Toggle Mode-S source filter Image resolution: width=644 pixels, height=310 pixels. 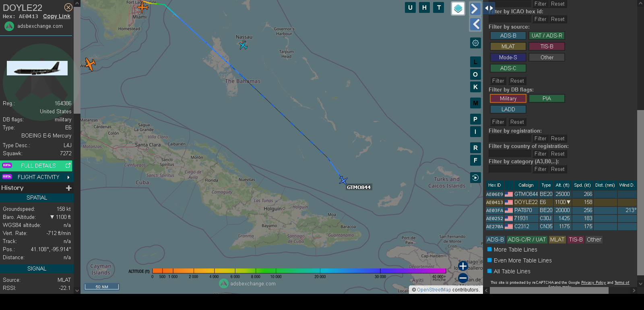(x=508, y=57)
